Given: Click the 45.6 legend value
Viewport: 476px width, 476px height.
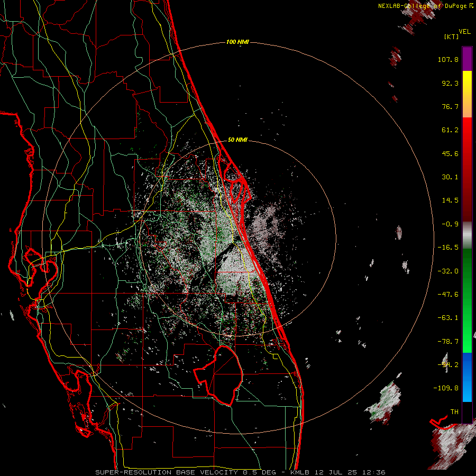Looking at the screenshot, I should coord(450,153).
